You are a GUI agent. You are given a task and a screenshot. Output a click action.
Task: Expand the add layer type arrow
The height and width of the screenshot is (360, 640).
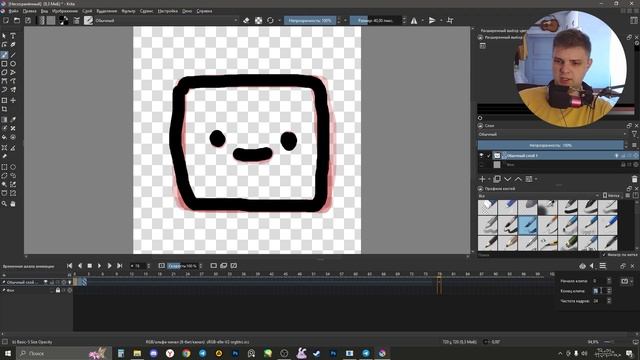[x=489, y=179]
